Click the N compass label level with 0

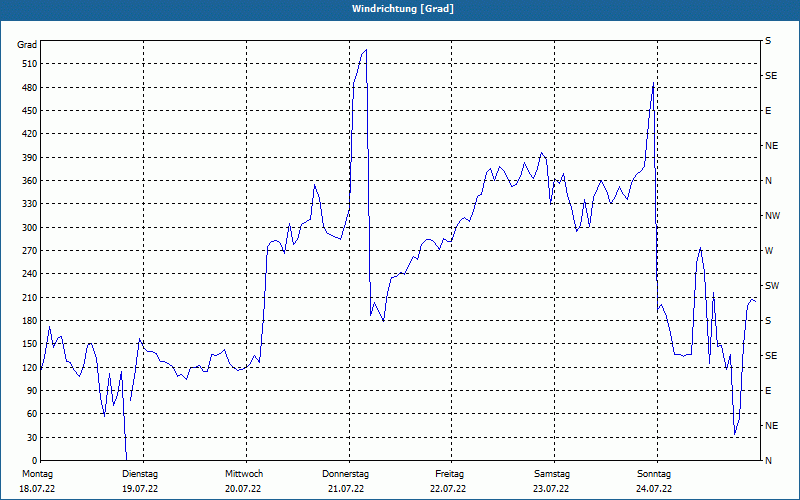coord(768,461)
